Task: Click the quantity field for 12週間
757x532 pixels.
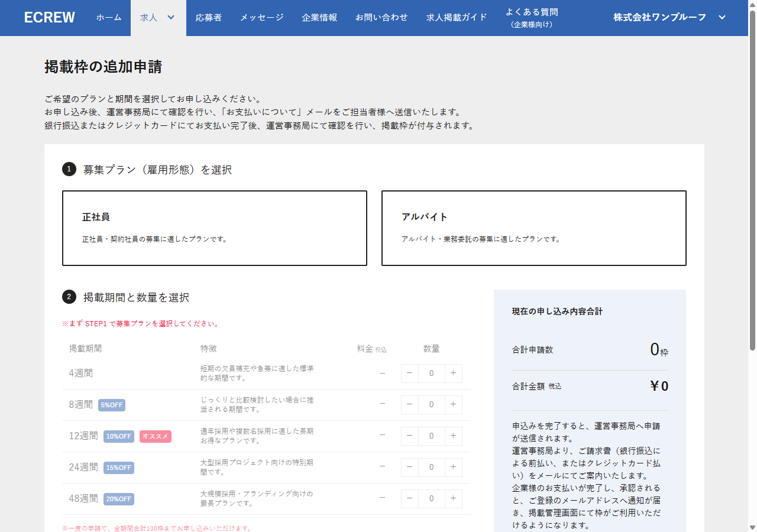Action: click(432, 436)
